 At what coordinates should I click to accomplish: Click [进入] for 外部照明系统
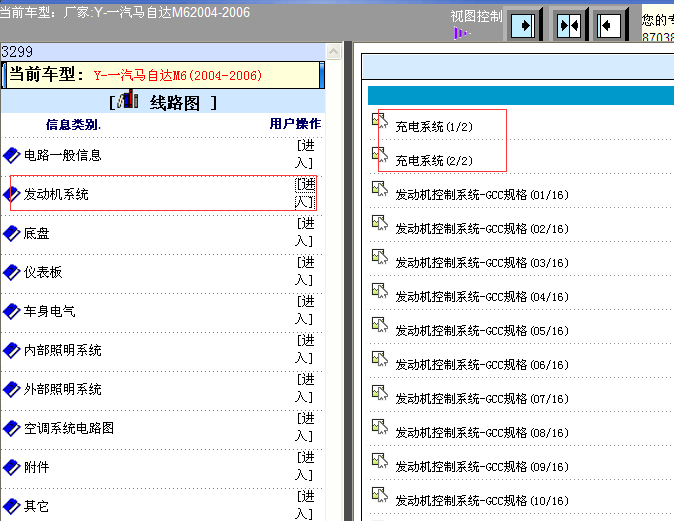305,388
